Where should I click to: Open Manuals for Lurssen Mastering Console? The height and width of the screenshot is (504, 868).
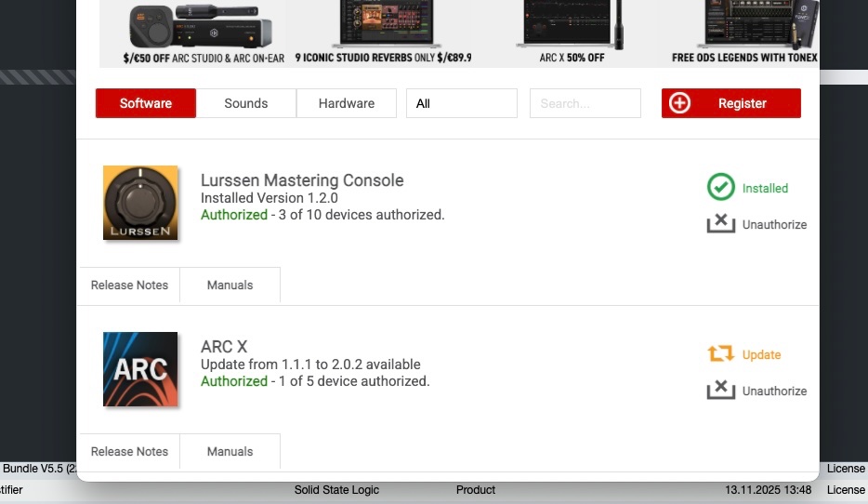click(230, 285)
